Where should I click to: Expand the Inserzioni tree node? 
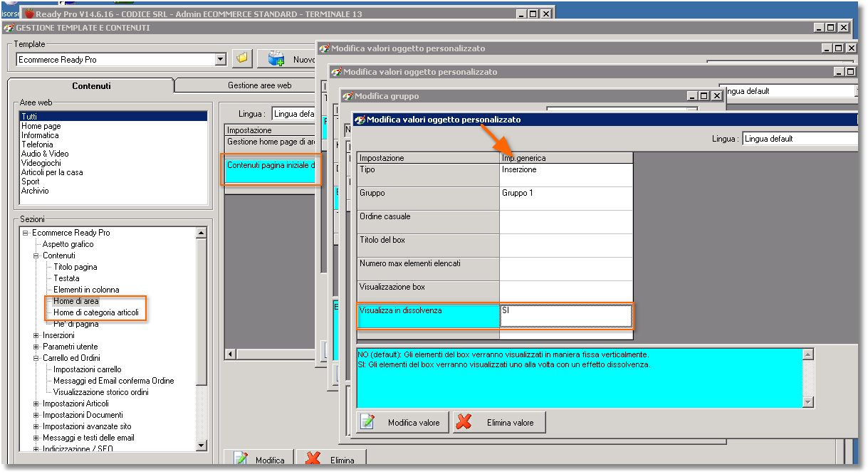click(x=36, y=335)
